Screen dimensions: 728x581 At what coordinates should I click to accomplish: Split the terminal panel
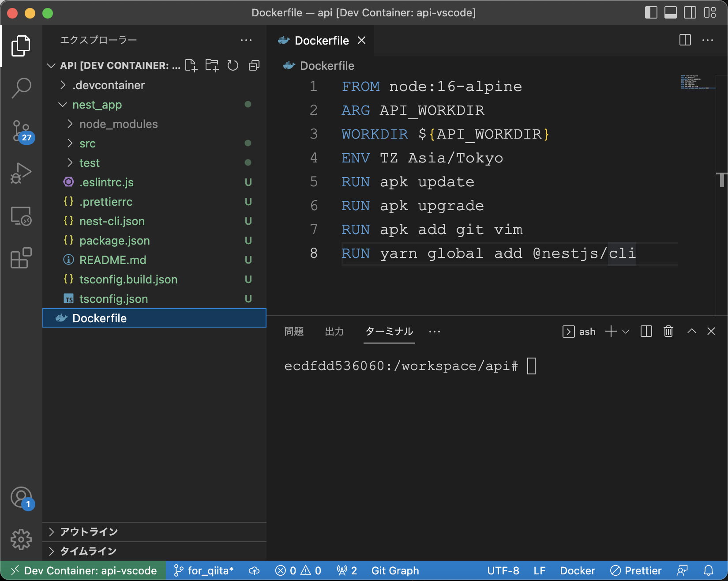coord(646,331)
